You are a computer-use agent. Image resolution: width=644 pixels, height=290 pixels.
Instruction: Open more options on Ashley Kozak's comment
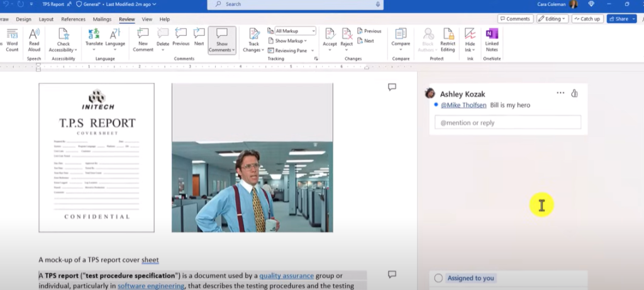(560, 93)
